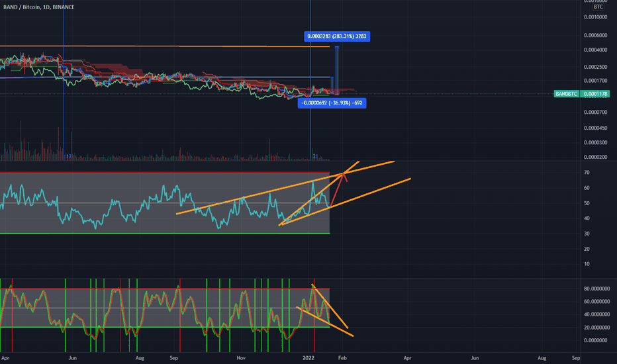The image size is (617, 364).
Task: Click the 0.0000700 price axis value
Action: click(595, 113)
